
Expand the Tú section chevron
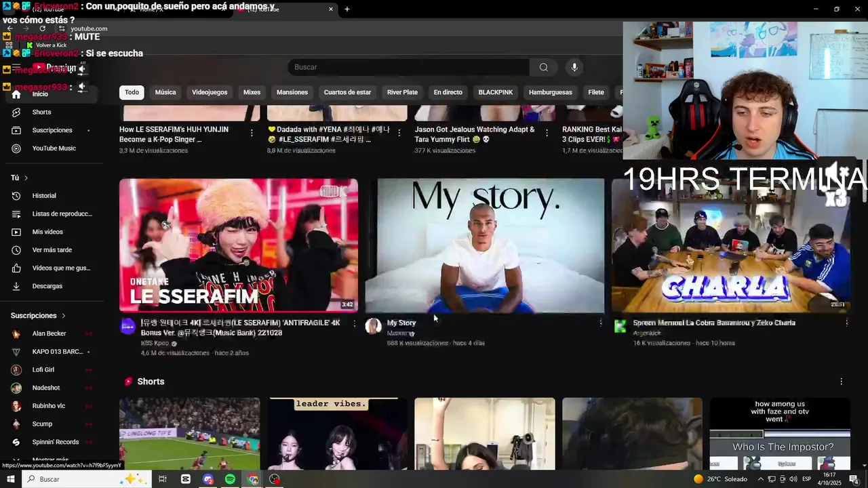pos(26,178)
